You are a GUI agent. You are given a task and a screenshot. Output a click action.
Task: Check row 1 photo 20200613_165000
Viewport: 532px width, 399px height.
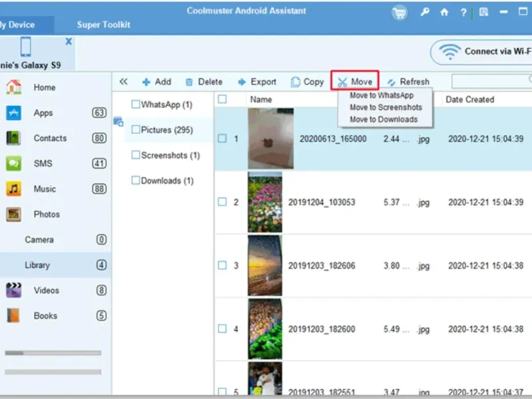click(222, 138)
